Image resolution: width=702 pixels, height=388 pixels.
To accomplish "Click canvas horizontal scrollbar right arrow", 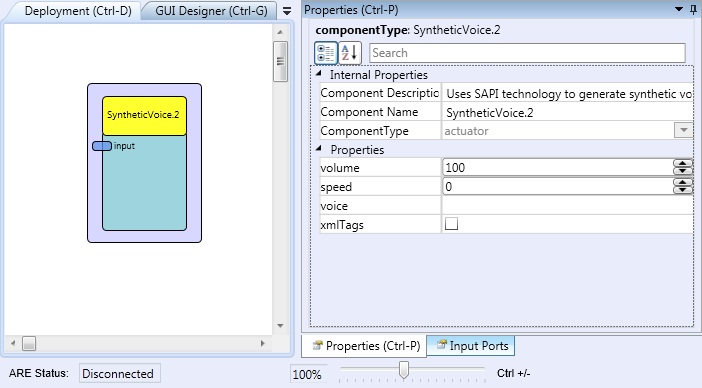I will [263, 344].
